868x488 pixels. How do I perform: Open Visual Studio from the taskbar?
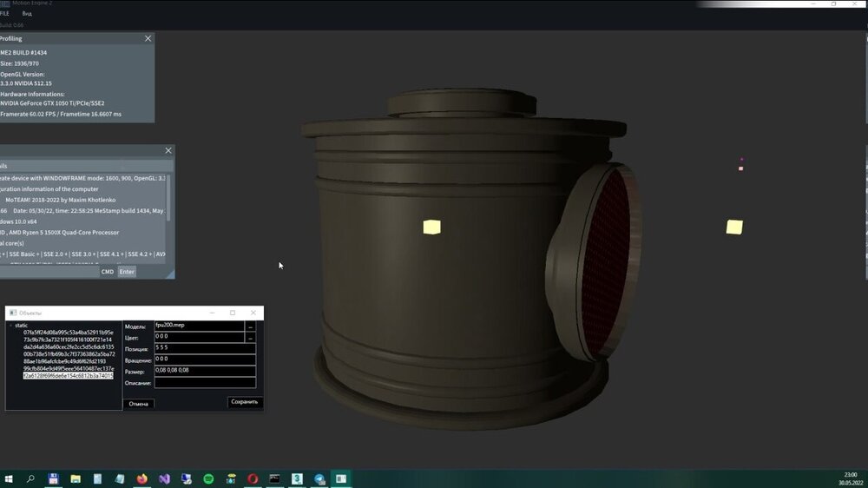pyautogui.click(x=165, y=478)
